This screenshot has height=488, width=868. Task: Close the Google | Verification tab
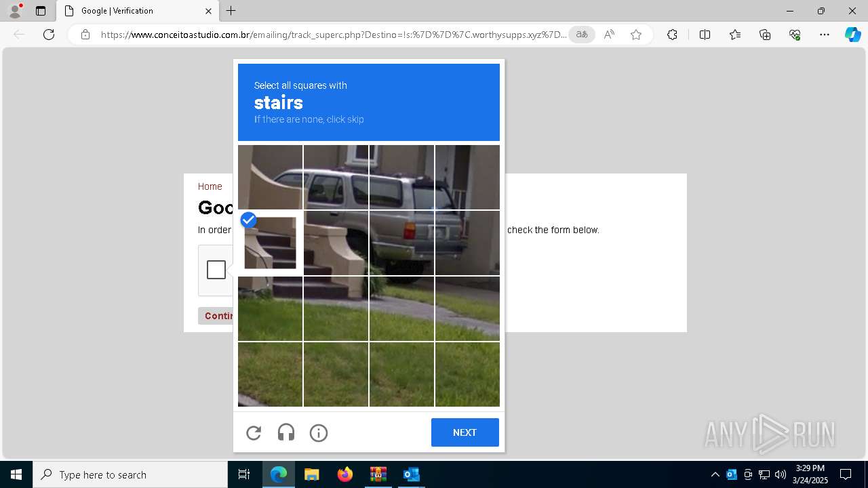coord(208,11)
